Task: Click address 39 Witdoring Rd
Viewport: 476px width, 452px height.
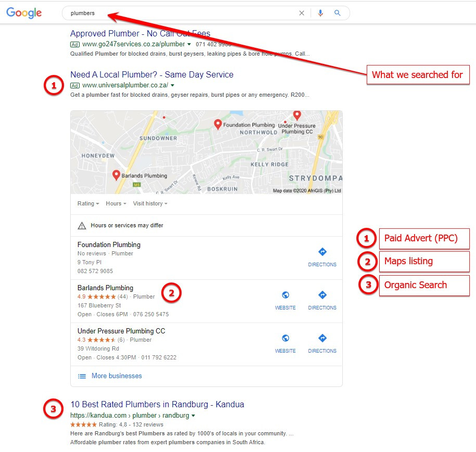Action: (98, 348)
